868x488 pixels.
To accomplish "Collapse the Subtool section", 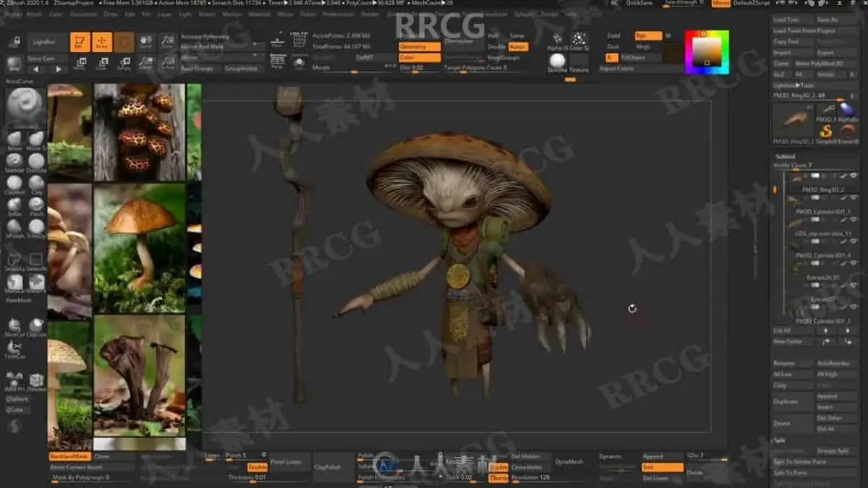I will coord(786,156).
